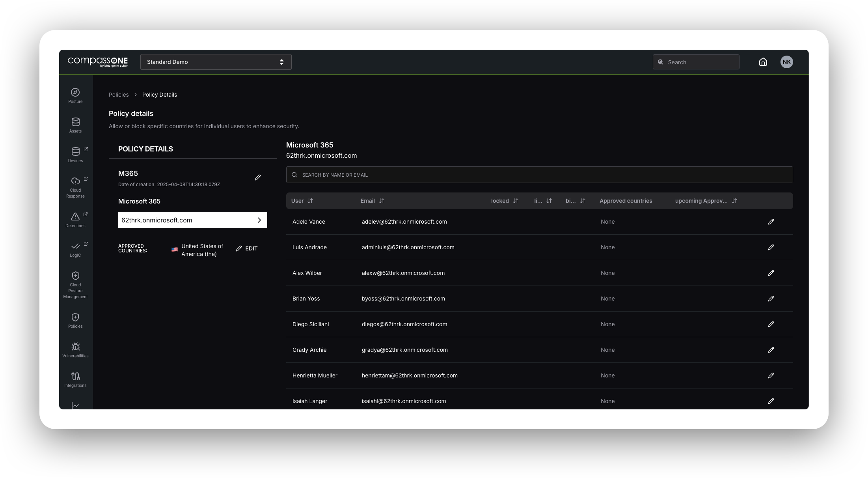This screenshot has width=868, height=478.
Task: Edit Adele Vance's approved countries
Action: pyautogui.click(x=771, y=222)
